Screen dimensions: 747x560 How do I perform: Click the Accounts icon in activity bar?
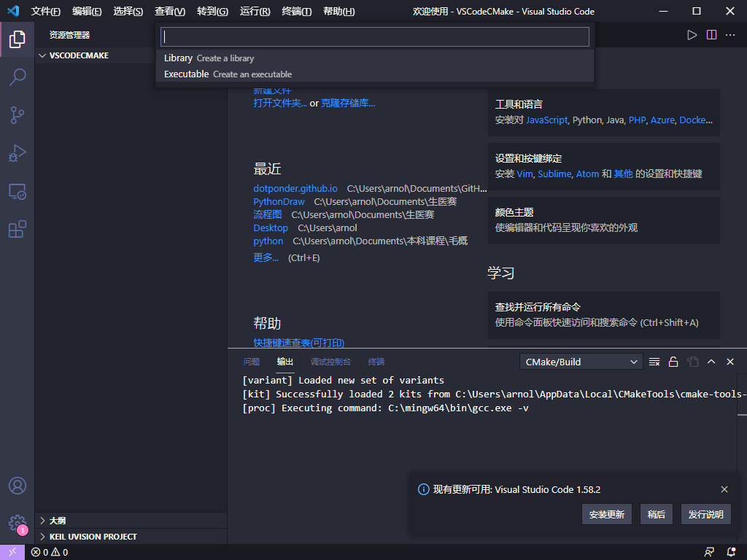click(18, 486)
